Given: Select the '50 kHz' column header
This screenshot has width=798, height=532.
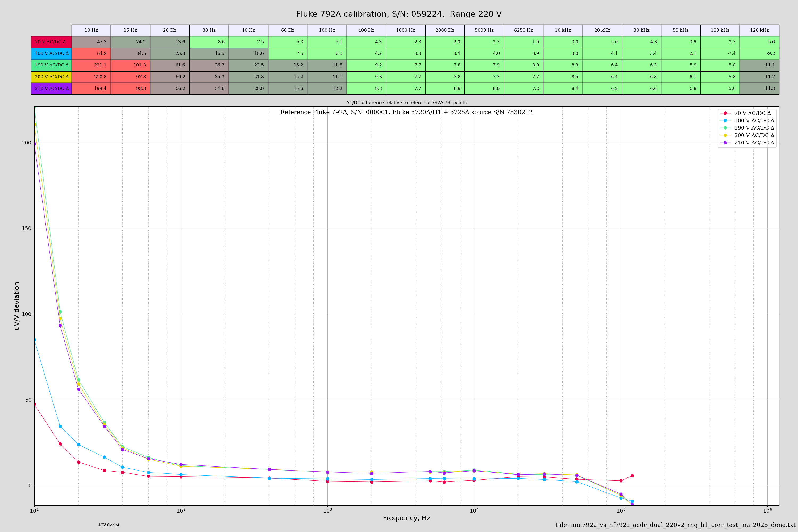Looking at the screenshot, I should pyautogui.click(x=681, y=30).
